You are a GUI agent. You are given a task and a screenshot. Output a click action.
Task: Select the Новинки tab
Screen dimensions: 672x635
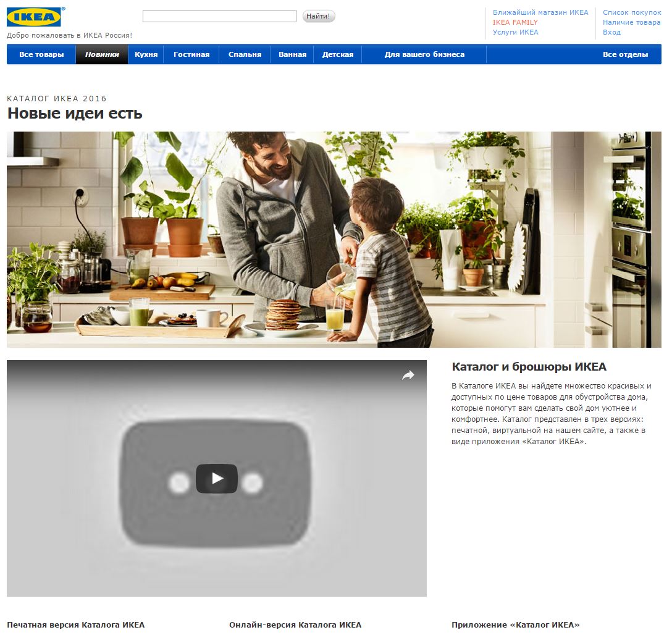[x=102, y=54]
